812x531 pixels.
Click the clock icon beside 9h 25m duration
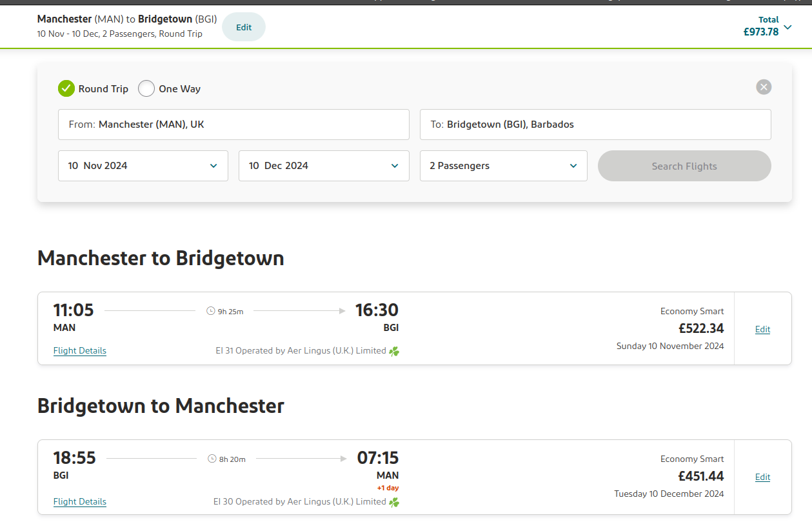pos(210,311)
